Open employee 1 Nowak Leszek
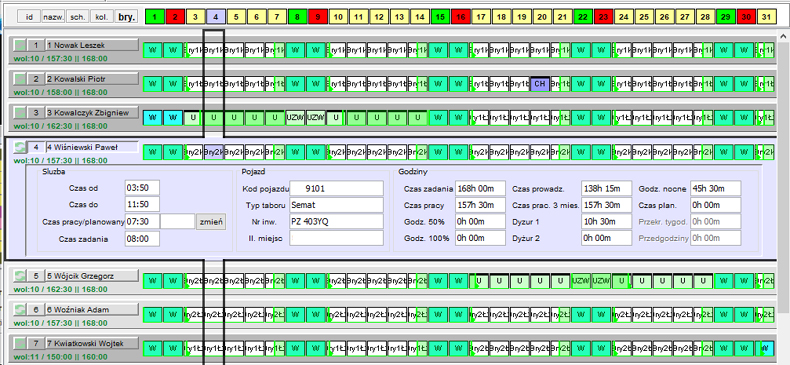The height and width of the screenshot is (365, 790). tap(92, 45)
